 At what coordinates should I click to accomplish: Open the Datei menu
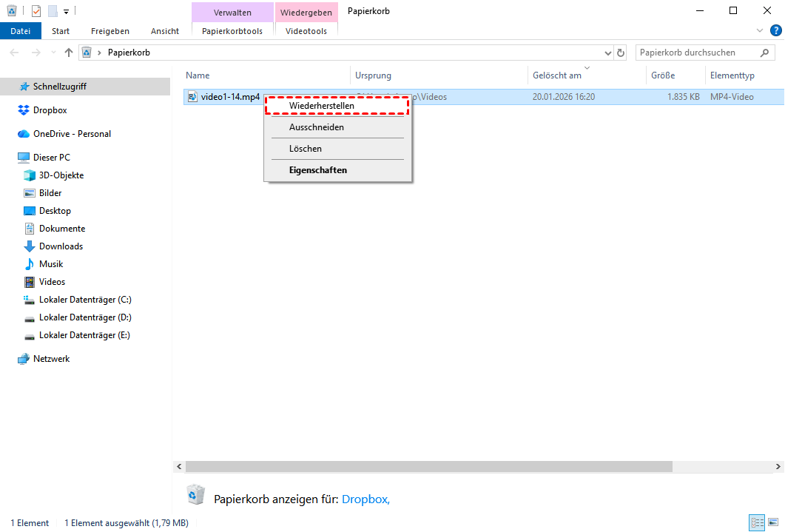(x=21, y=31)
